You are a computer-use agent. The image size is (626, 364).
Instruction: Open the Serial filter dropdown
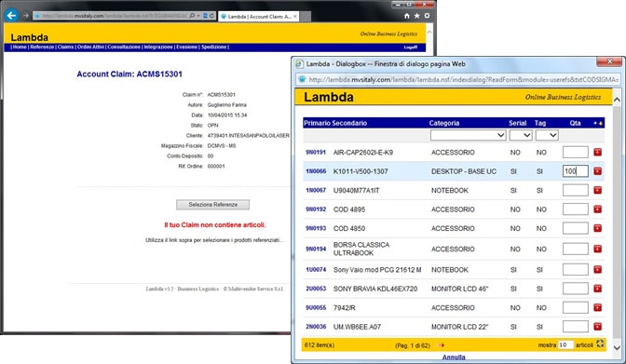coord(521,135)
